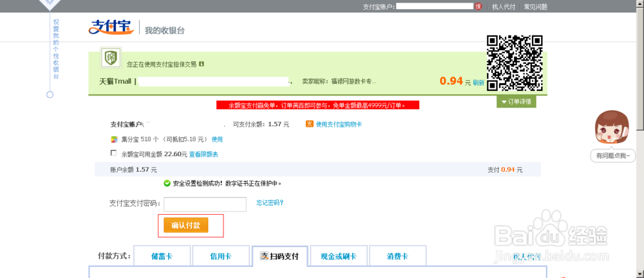
Task: Select the 扫码支付 tab
Action: click(x=279, y=256)
